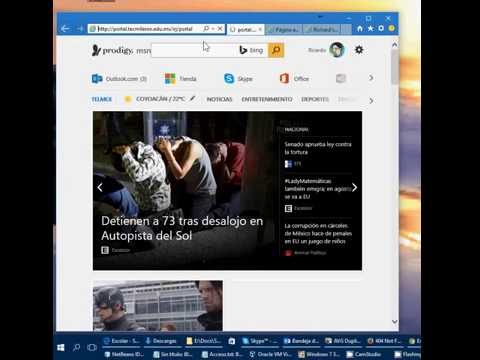Open headline 'Detienen a 73 tras desalojo'

click(182, 228)
